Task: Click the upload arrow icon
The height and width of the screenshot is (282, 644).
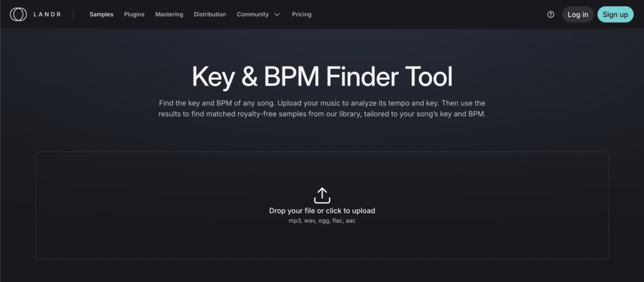Action: click(x=322, y=195)
